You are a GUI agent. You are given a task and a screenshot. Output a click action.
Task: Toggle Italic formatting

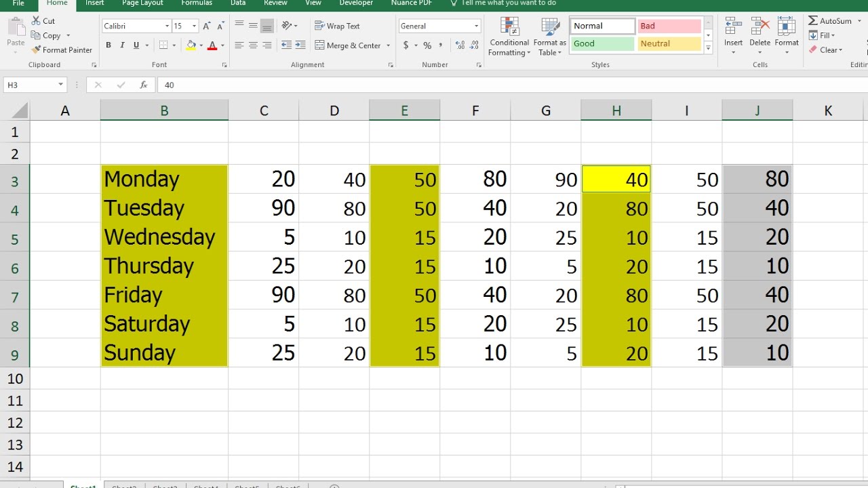pyautogui.click(x=122, y=45)
